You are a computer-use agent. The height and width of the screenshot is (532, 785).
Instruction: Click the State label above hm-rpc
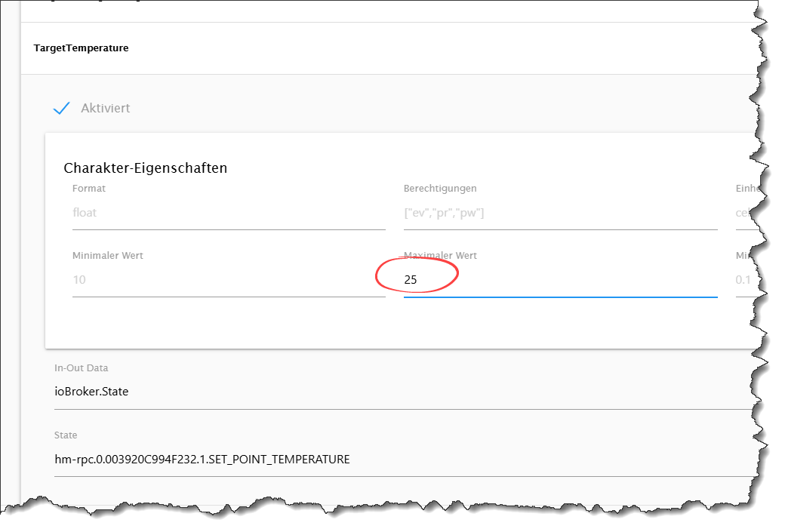coord(66,435)
